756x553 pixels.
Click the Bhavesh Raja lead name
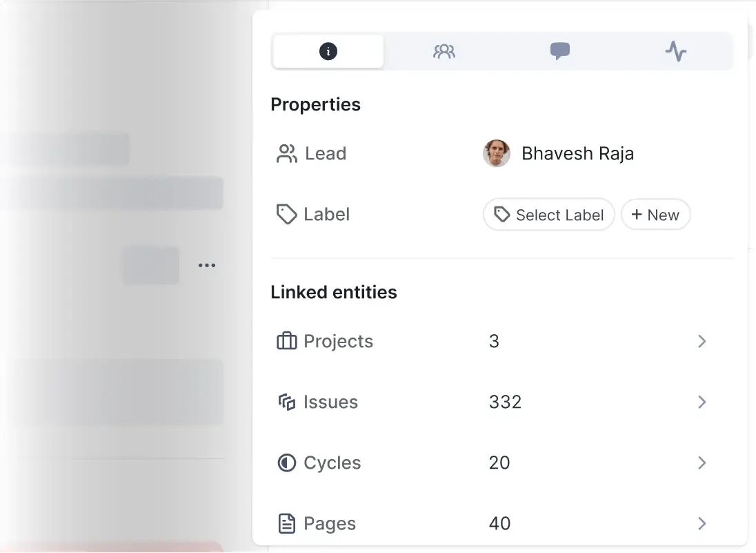pos(577,153)
